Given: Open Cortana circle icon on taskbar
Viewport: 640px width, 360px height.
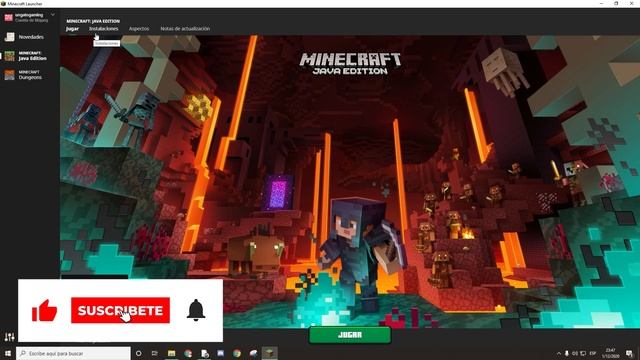Looking at the screenshot, I should [x=139, y=353].
